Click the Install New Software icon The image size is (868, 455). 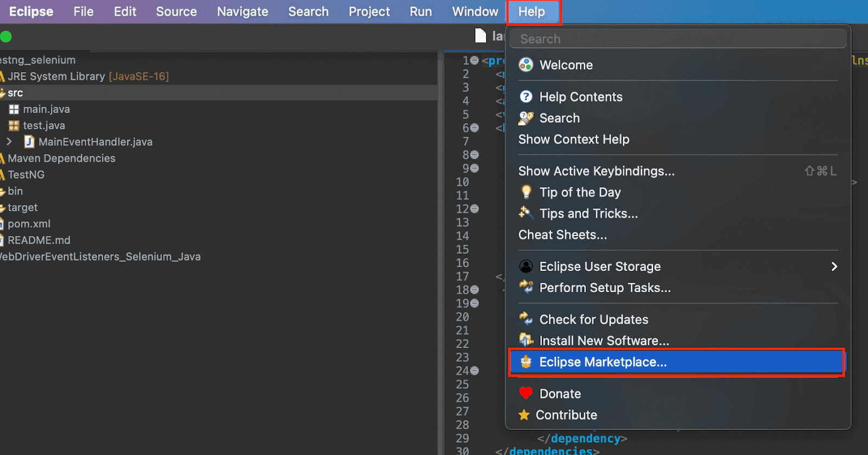coord(526,340)
